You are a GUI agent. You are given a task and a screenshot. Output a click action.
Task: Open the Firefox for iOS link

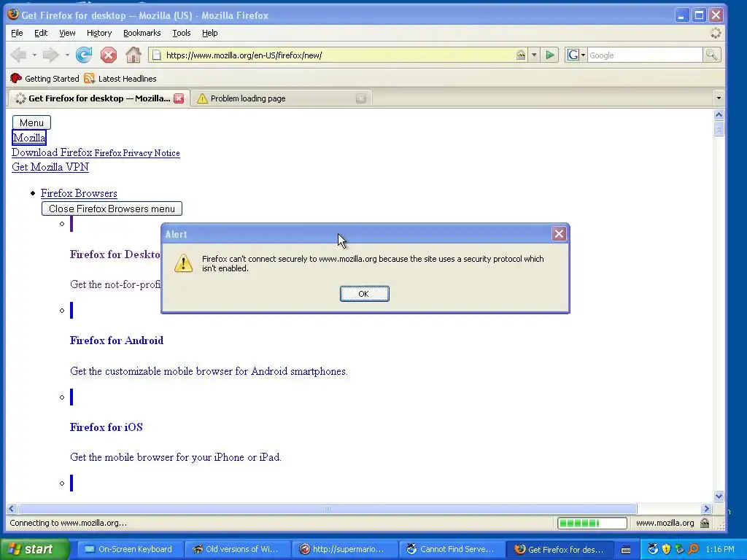107,427
